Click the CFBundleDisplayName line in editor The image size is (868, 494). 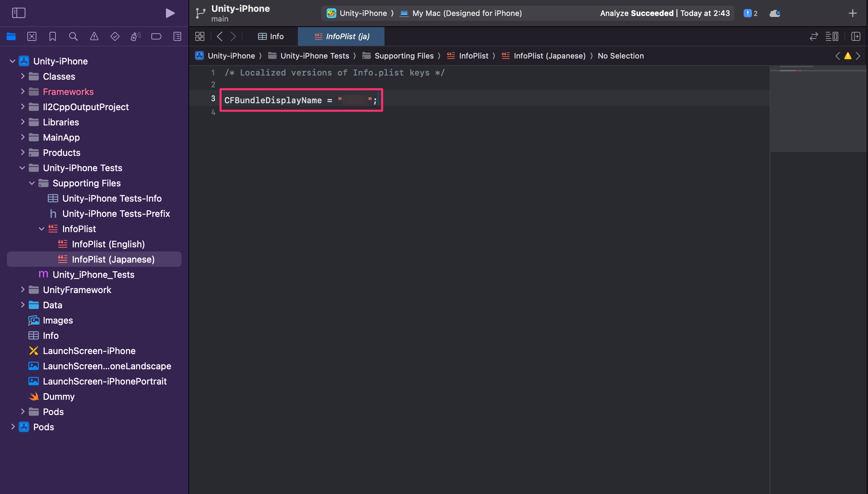pos(301,100)
